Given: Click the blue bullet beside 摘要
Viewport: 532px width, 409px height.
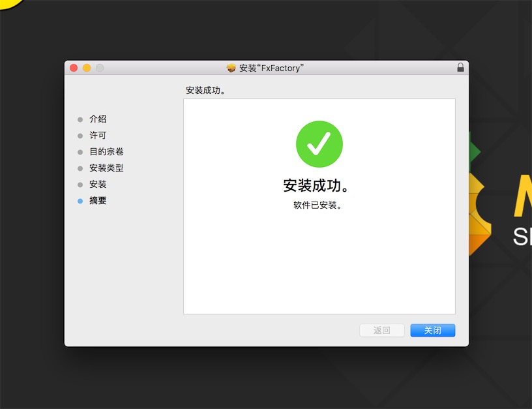Looking at the screenshot, I should tap(80, 201).
